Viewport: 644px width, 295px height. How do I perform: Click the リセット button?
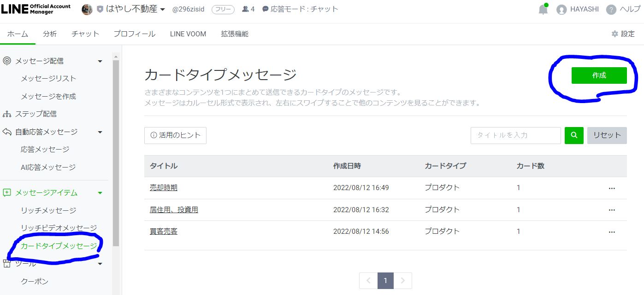[607, 135]
